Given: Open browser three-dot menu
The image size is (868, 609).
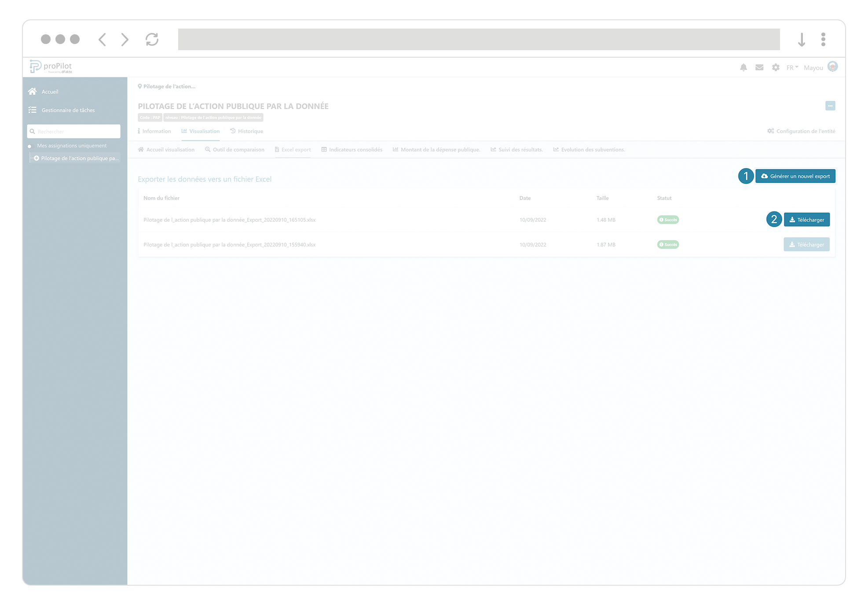Looking at the screenshot, I should point(823,39).
